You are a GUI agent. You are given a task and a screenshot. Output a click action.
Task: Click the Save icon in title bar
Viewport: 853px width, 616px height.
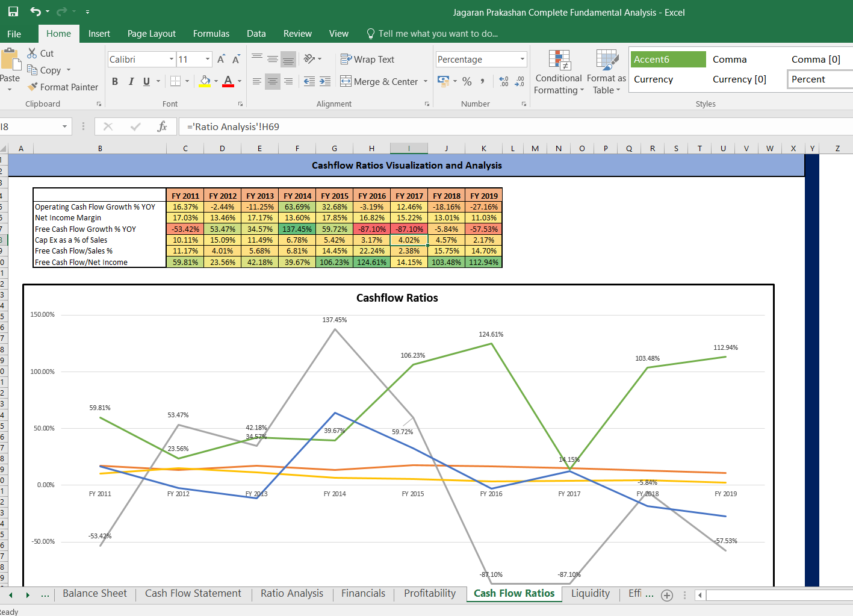13,11
